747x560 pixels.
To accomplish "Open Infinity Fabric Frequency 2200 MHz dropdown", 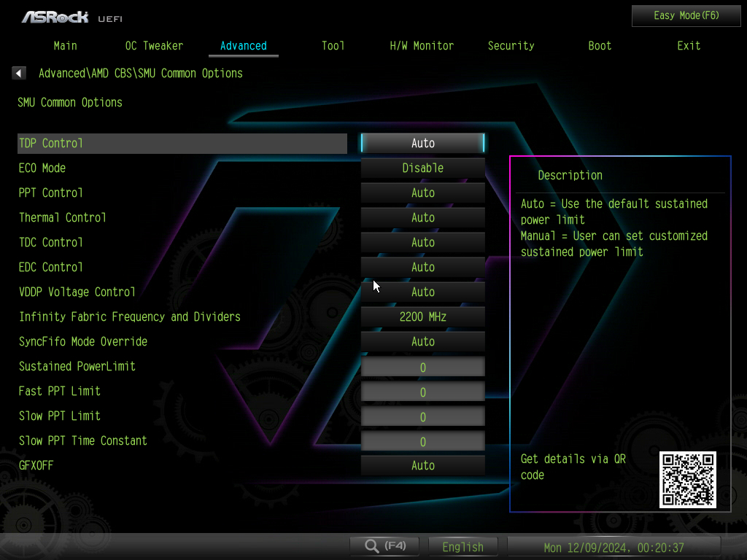I will click(422, 316).
